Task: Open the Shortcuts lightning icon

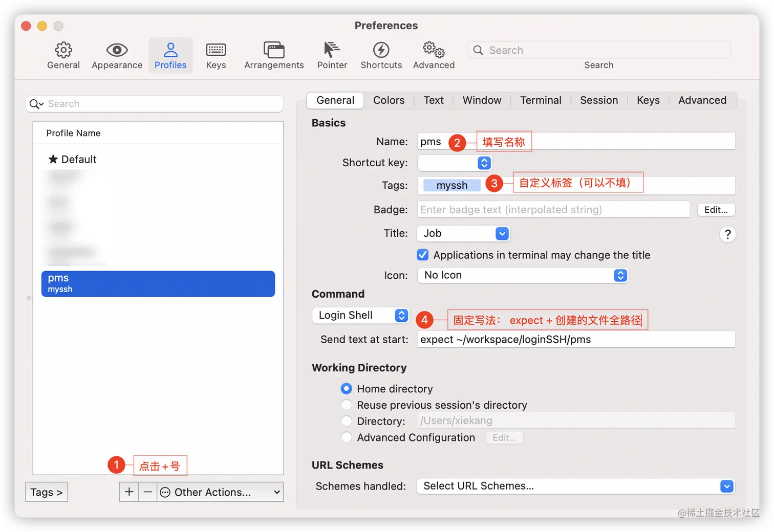Action: [x=381, y=50]
